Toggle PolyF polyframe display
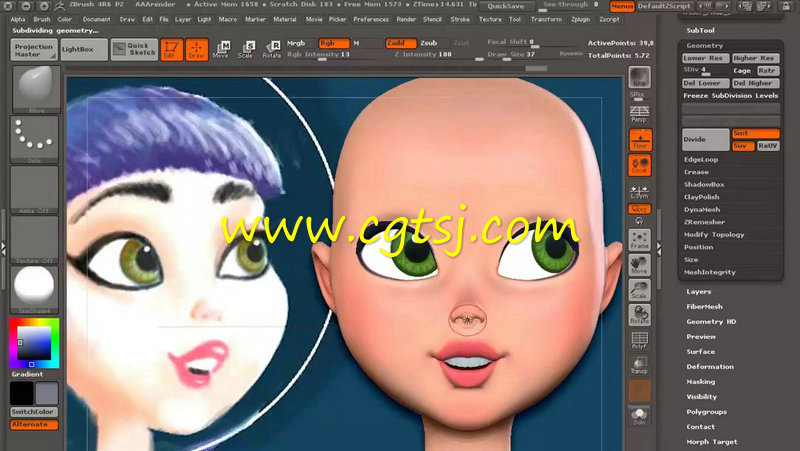The image size is (800, 451). [639, 340]
